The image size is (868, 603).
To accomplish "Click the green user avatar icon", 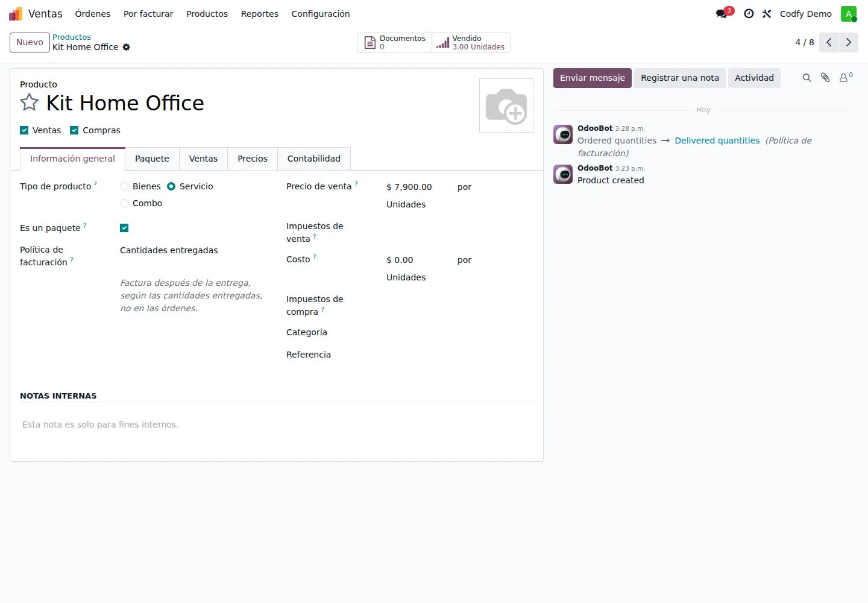I will coord(849,14).
